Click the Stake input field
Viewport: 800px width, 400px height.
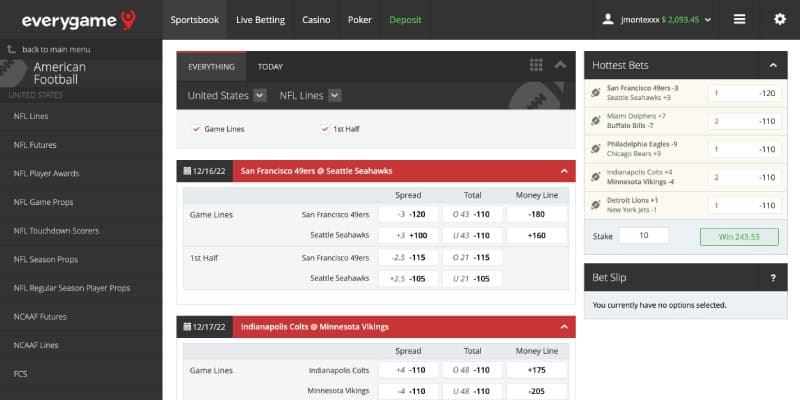[x=643, y=236]
